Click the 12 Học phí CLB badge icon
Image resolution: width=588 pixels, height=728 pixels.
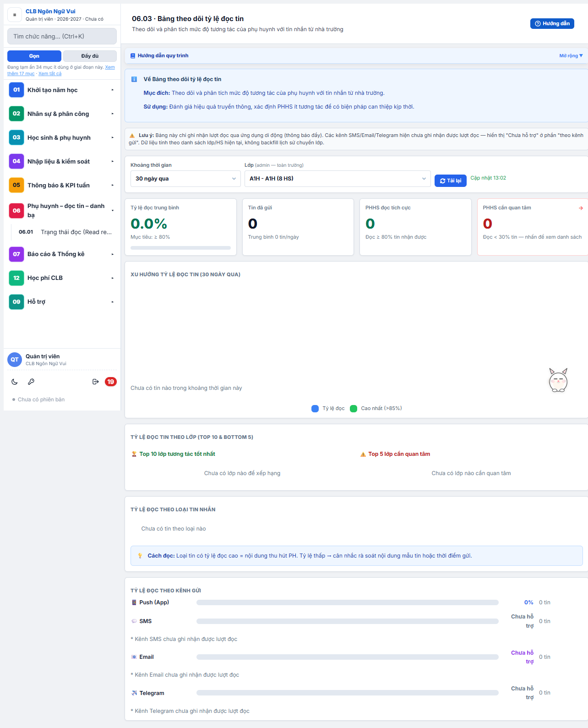pos(16,278)
